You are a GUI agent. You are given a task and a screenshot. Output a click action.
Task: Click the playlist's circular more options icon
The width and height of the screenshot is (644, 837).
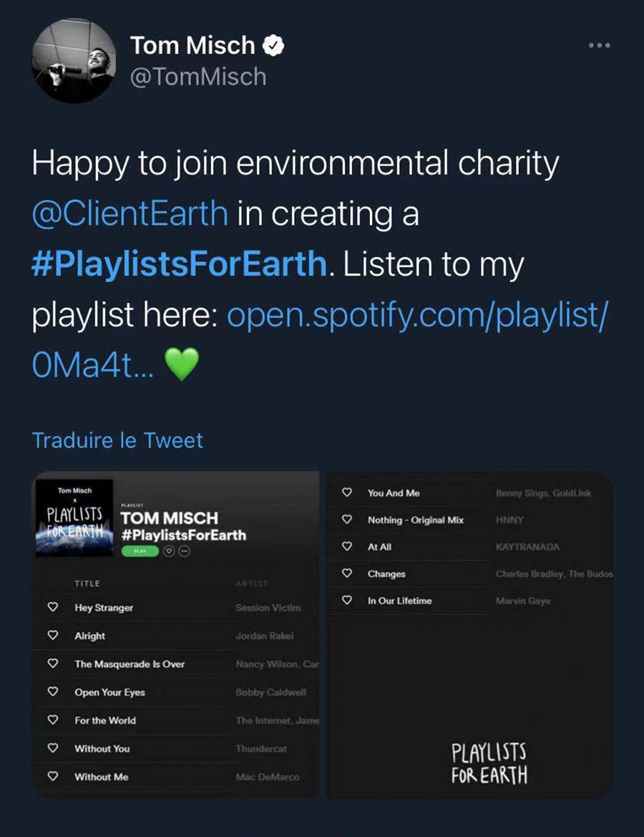pyautogui.click(x=185, y=551)
